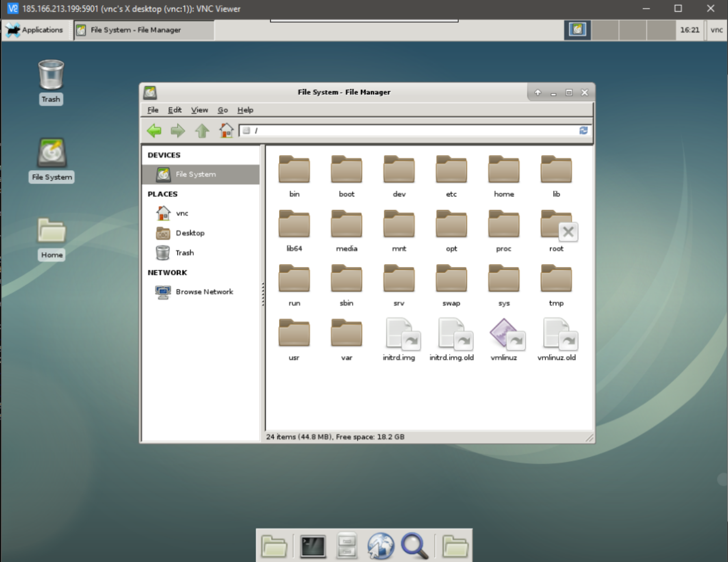Click the vnc user button in panel

(x=716, y=30)
